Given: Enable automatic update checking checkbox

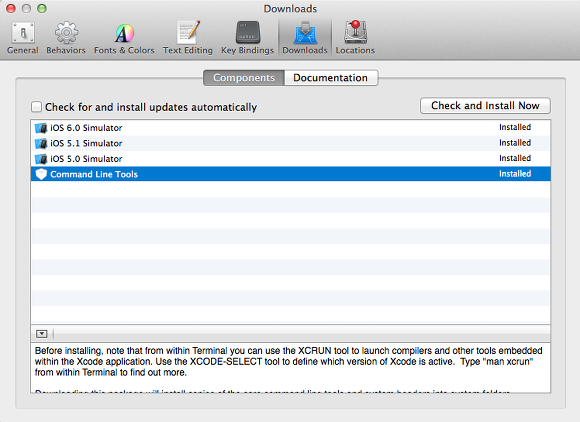Looking at the screenshot, I should [36, 107].
